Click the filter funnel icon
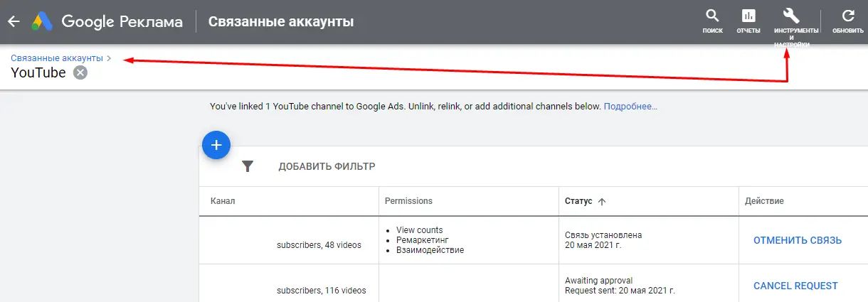868x302 pixels. click(x=248, y=166)
